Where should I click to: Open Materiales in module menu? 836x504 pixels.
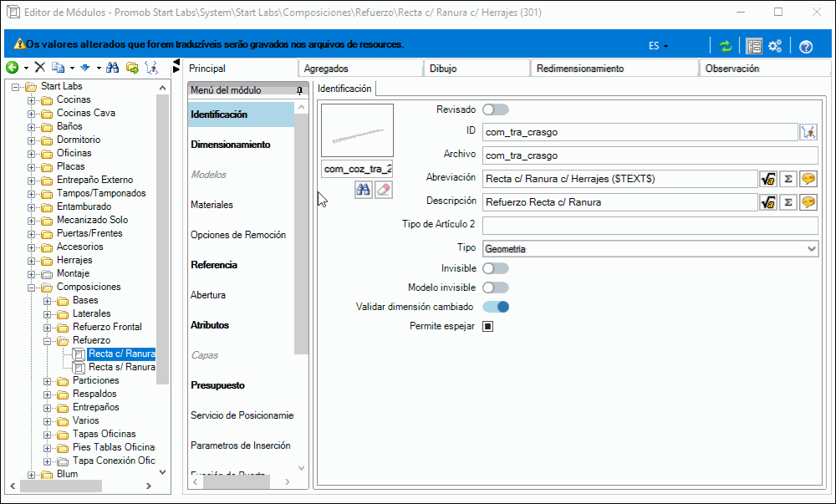[212, 205]
